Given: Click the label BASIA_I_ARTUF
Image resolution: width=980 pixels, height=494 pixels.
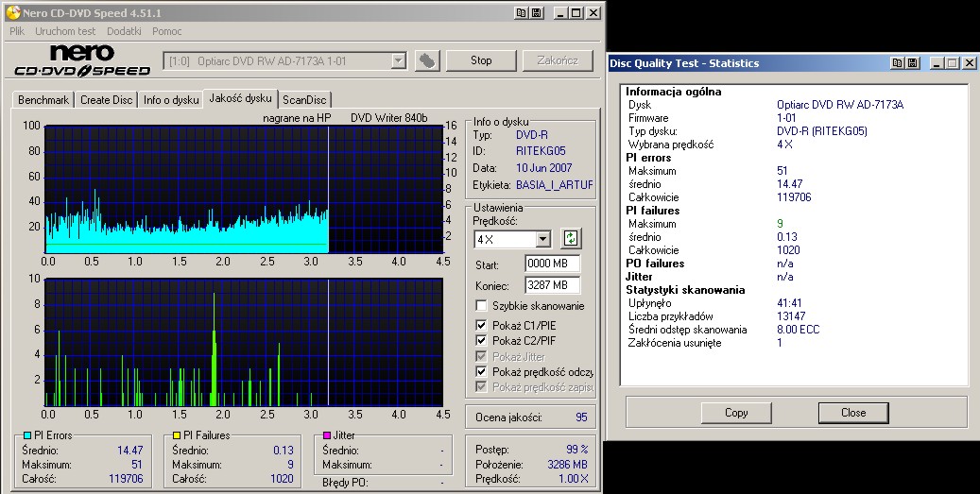Looking at the screenshot, I should click(x=555, y=185).
